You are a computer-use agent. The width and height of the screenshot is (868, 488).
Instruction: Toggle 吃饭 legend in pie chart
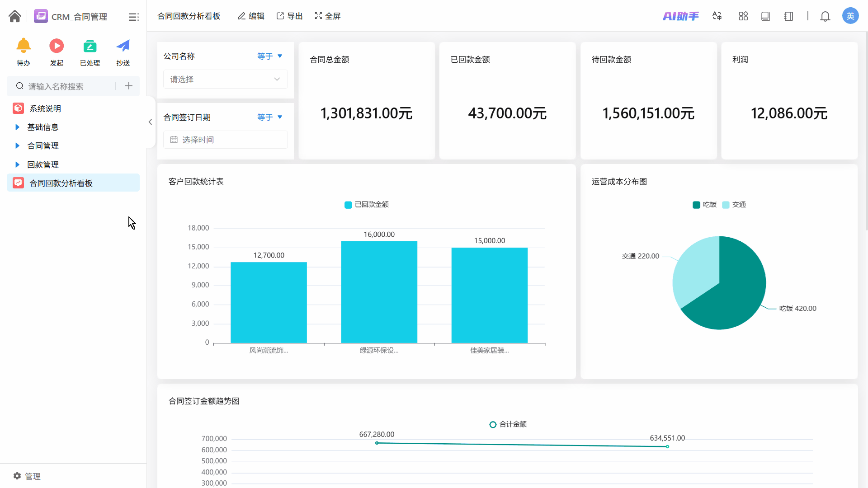704,205
